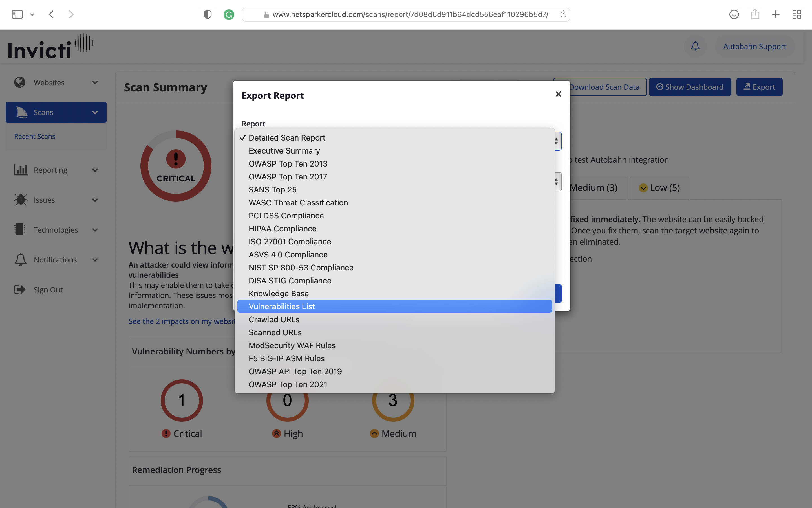
Task: Select HIPAA Compliance
Action: coord(395,229)
